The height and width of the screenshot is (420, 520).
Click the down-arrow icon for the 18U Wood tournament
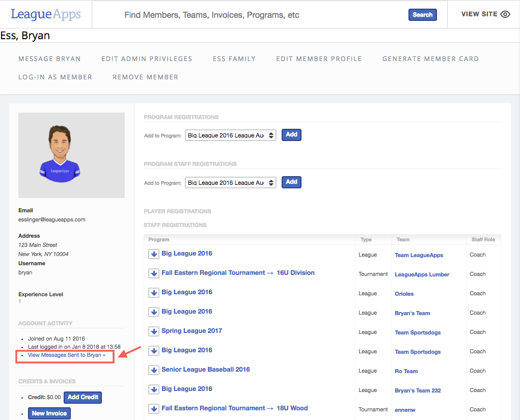153,409
